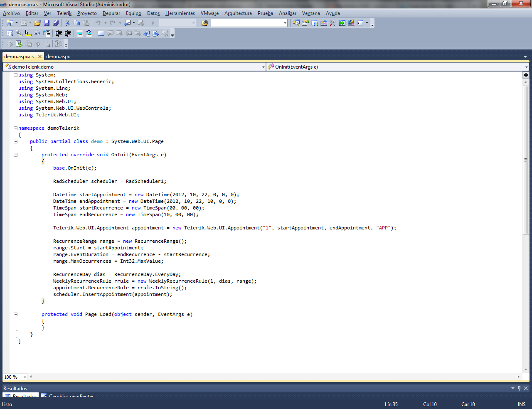Click the vertical scrollbar of the code editor
This screenshot has width=532, height=409.
coord(526,160)
